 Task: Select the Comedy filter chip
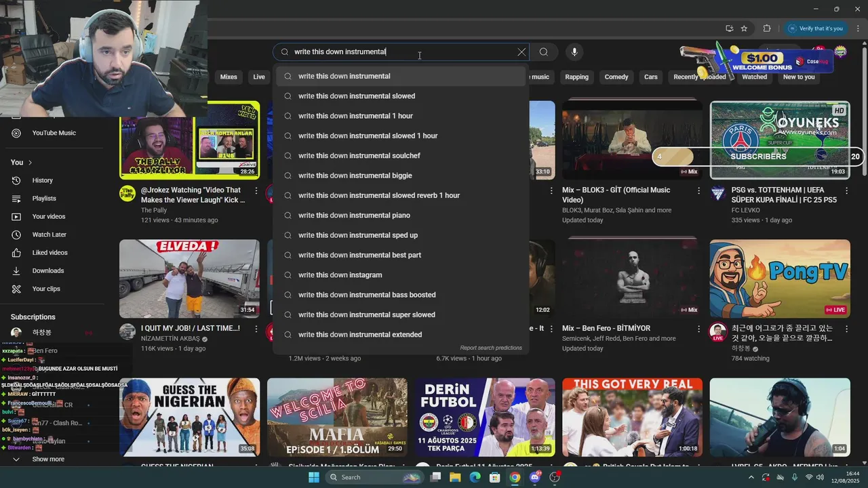[x=616, y=77]
